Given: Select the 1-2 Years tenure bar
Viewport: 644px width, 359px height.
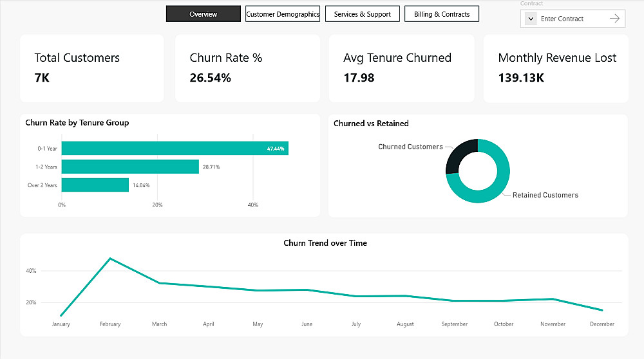Looking at the screenshot, I should click(130, 167).
